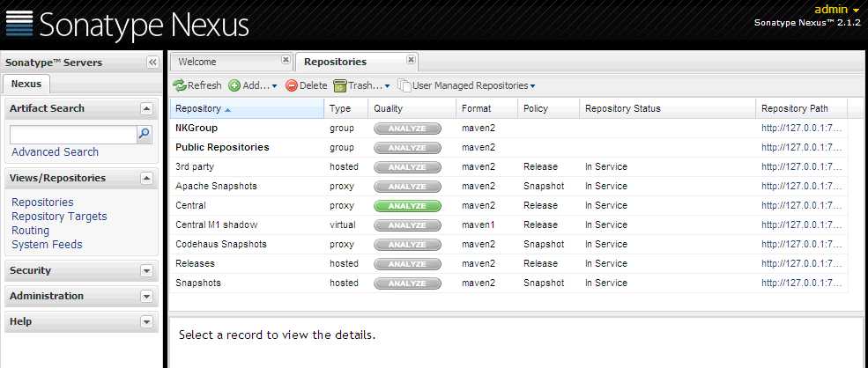Image resolution: width=868 pixels, height=368 pixels.
Task: Sort by the Quality column header
Action: (412, 108)
